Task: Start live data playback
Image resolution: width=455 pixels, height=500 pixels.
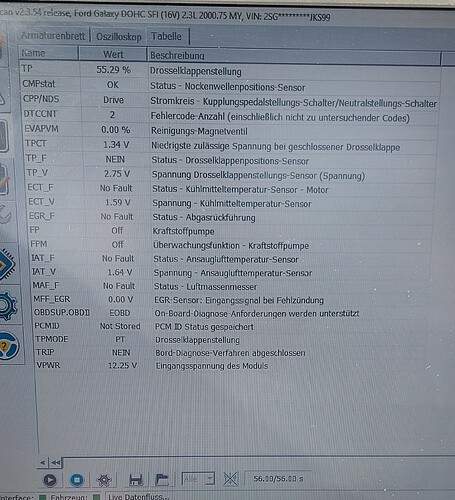Action: [x=50, y=480]
